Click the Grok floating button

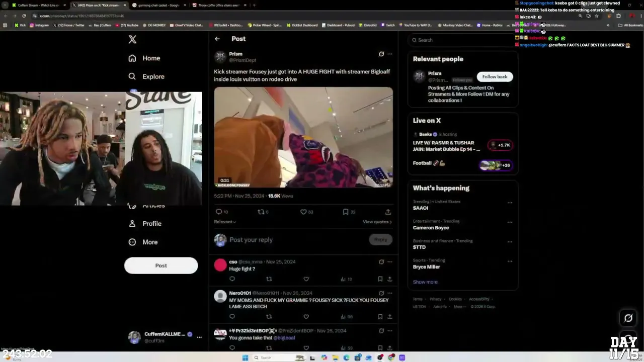click(628, 318)
